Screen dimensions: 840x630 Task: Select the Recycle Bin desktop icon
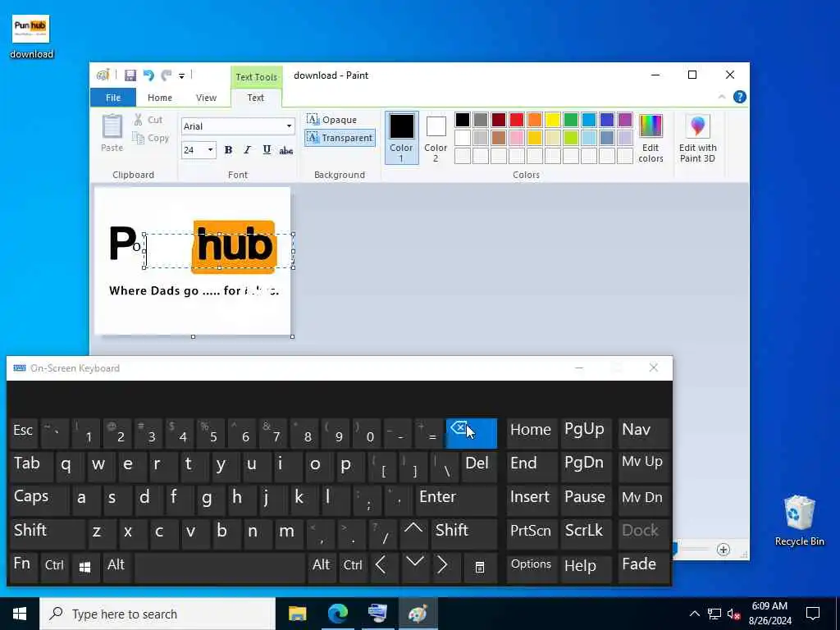[x=799, y=521]
